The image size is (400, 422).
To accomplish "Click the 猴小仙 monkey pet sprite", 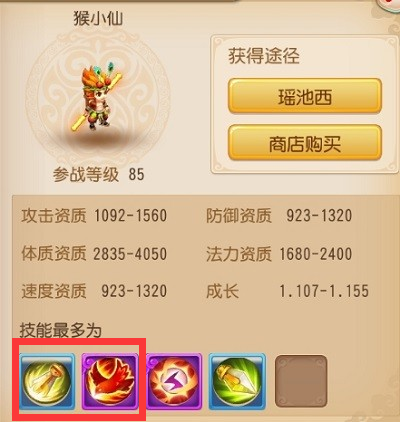I will (x=98, y=97).
